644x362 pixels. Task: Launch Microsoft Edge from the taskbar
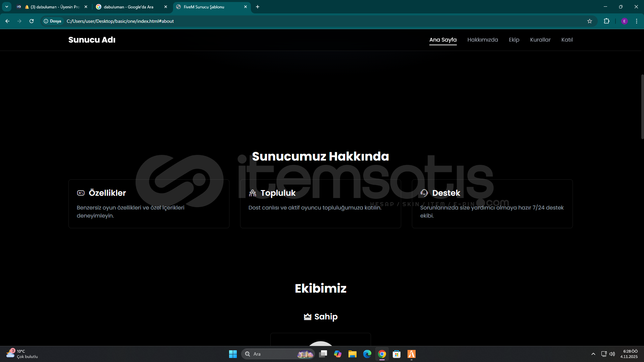(x=367, y=354)
